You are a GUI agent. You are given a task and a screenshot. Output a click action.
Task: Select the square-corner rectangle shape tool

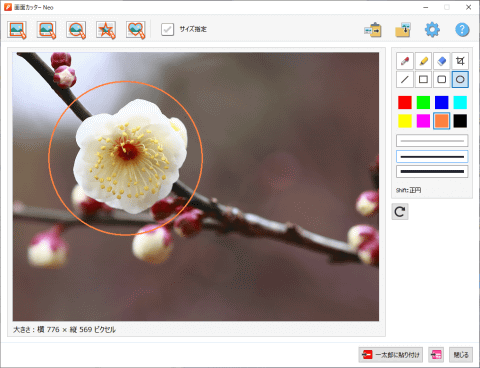coord(423,79)
